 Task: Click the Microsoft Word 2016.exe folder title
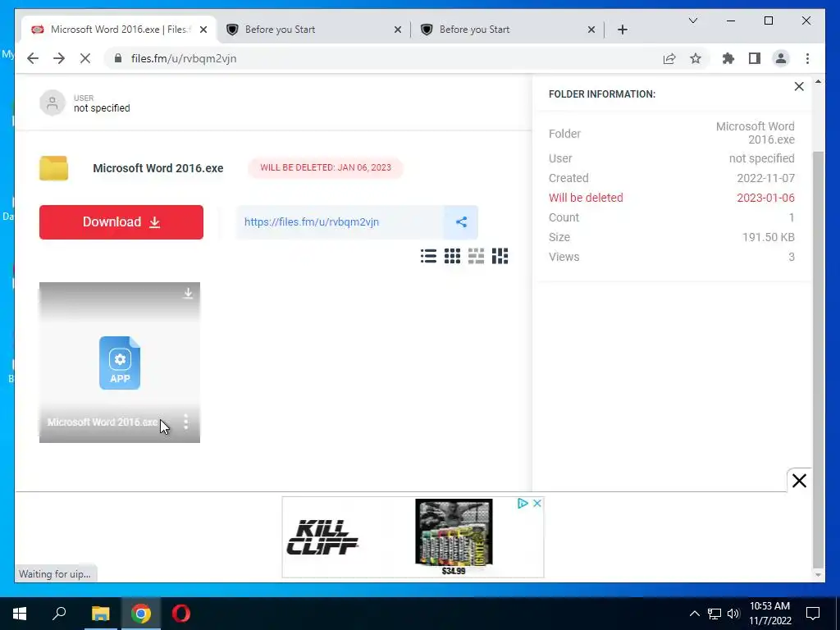(158, 168)
